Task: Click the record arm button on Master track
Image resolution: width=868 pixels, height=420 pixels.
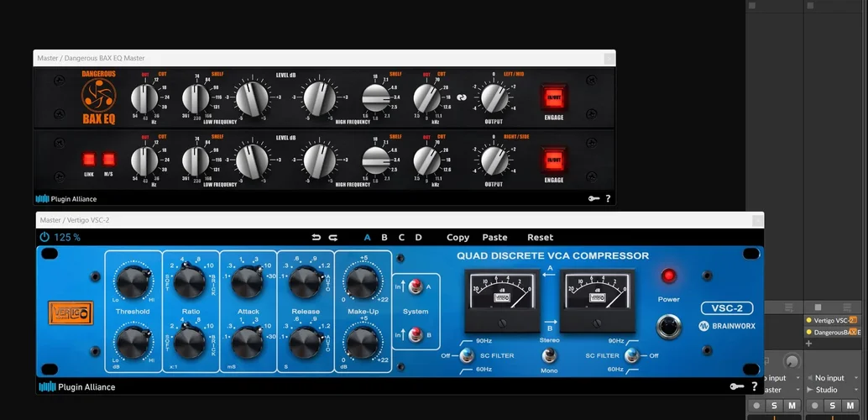Action: coord(756,406)
